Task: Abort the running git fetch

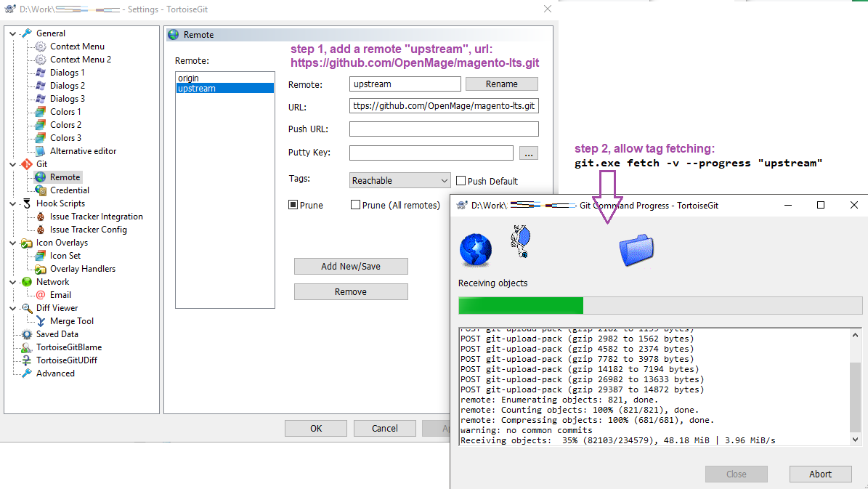Action: pos(820,474)
